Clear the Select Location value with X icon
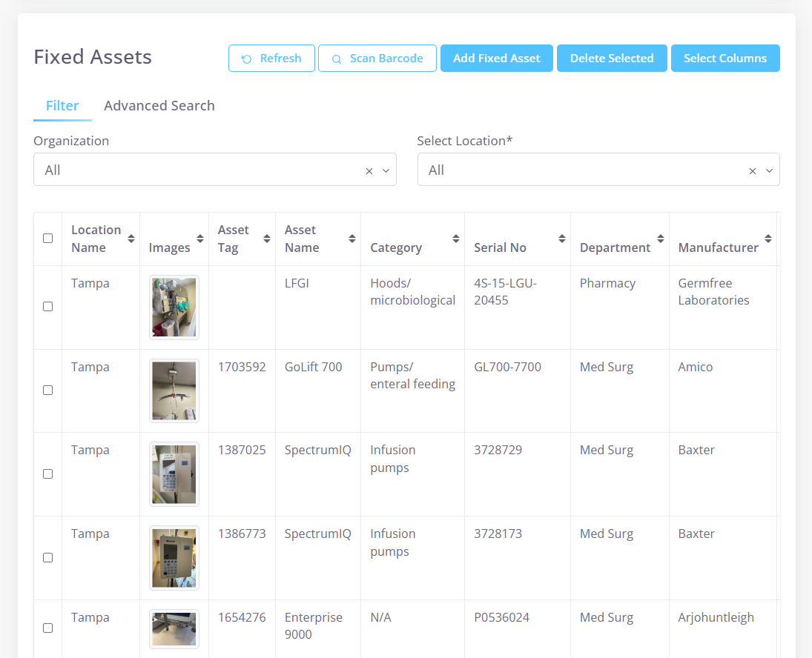Image resolution: width=812 pixels, height=658 pixels. click(753, 171)
